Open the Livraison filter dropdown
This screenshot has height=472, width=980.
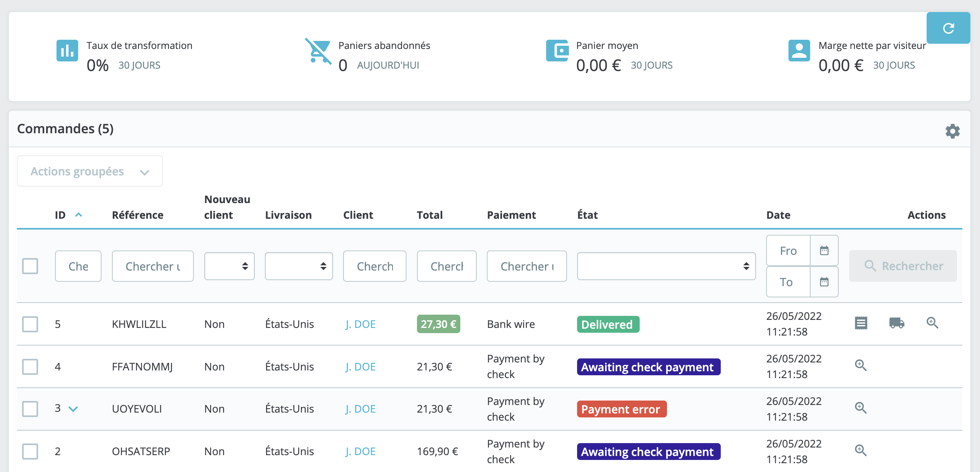pyautogui.click(x=299, y=266)
